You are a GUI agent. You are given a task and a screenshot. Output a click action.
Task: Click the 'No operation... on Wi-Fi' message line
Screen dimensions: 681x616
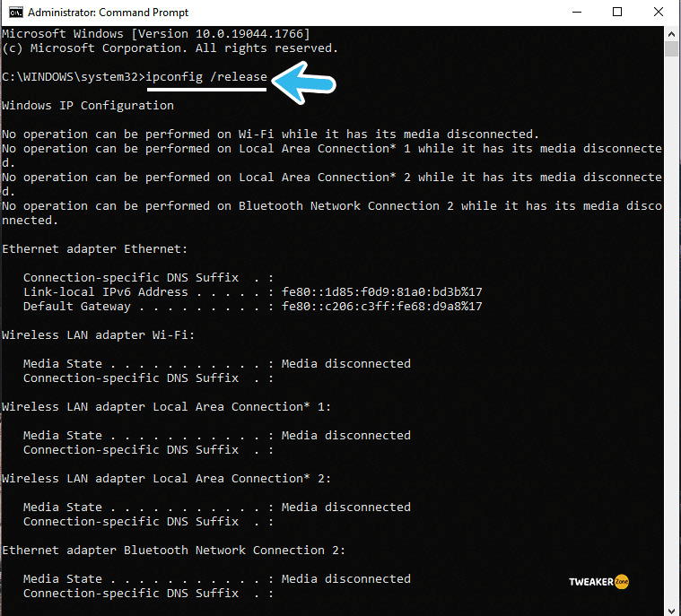(x=271, y=134)
